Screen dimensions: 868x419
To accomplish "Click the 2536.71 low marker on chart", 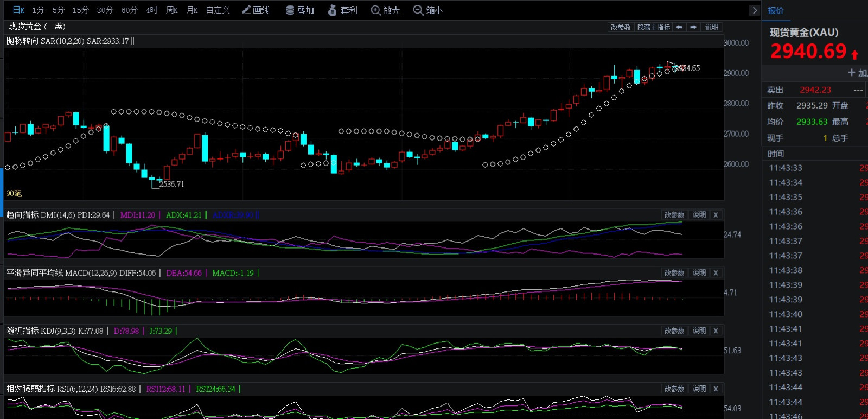I will 171,185.
